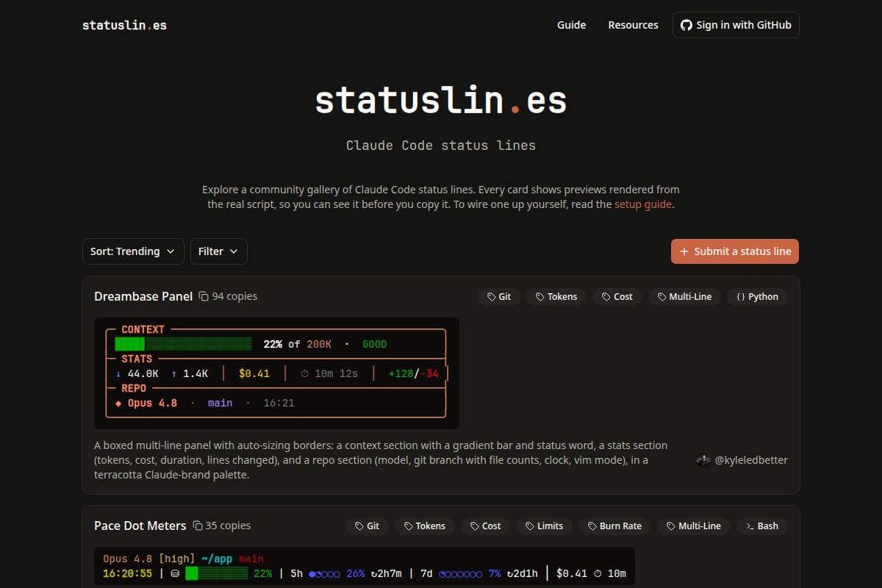Open @kyleledbetter author profile
The width and height of the screenshot is (882, 588).
pyautogui.click(x=751, y=460)
